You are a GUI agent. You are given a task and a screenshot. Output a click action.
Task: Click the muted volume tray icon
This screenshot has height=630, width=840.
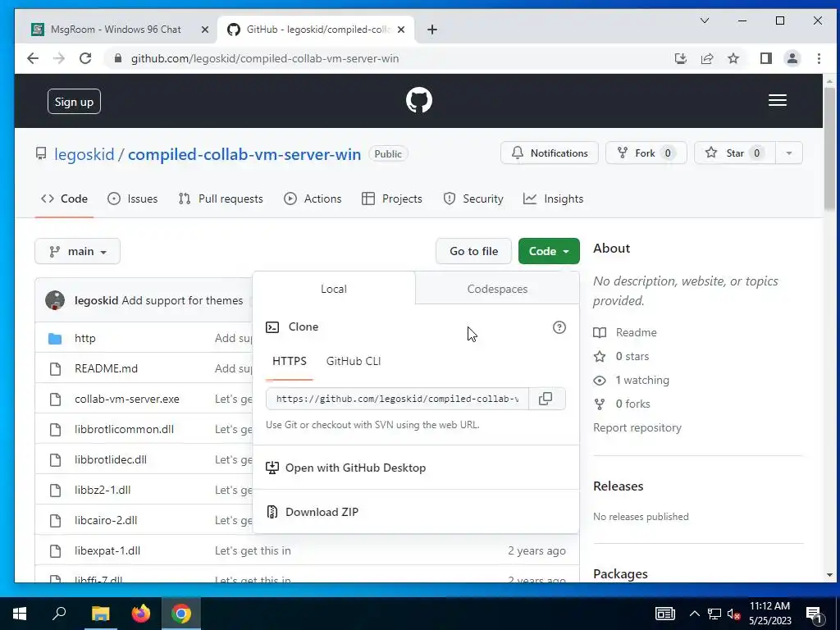click(x=733, y=614)
